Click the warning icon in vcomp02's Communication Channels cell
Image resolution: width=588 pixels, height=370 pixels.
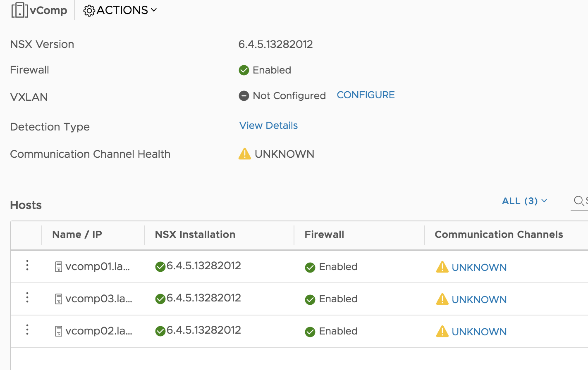coord(442,331)
